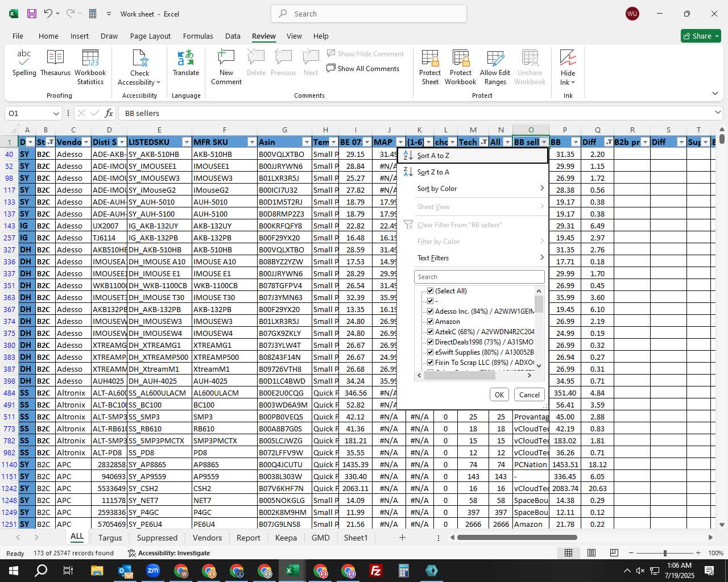Click the insert function fx icon
Viewport: 728px width, 582px height.
109,113
